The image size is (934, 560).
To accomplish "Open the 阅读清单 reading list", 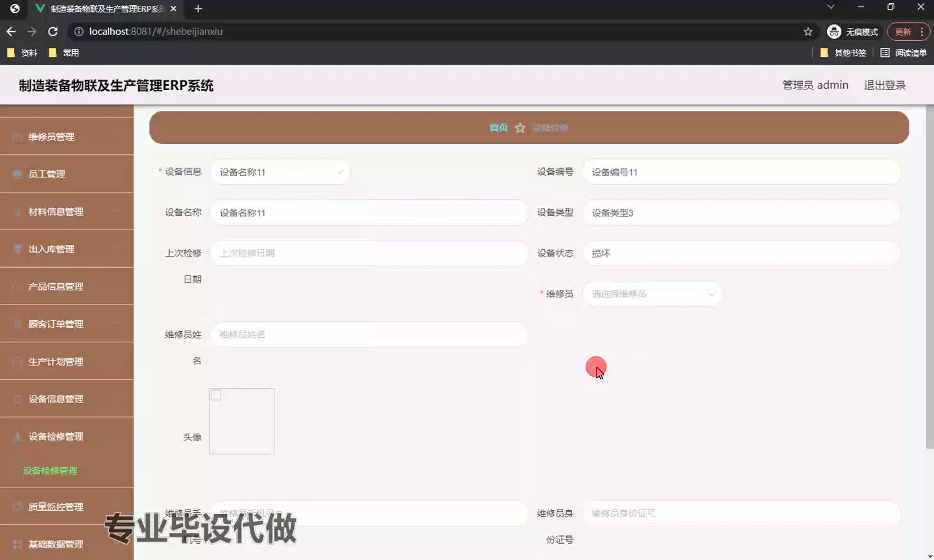I will pyautogui.click(x=904, y=53).
